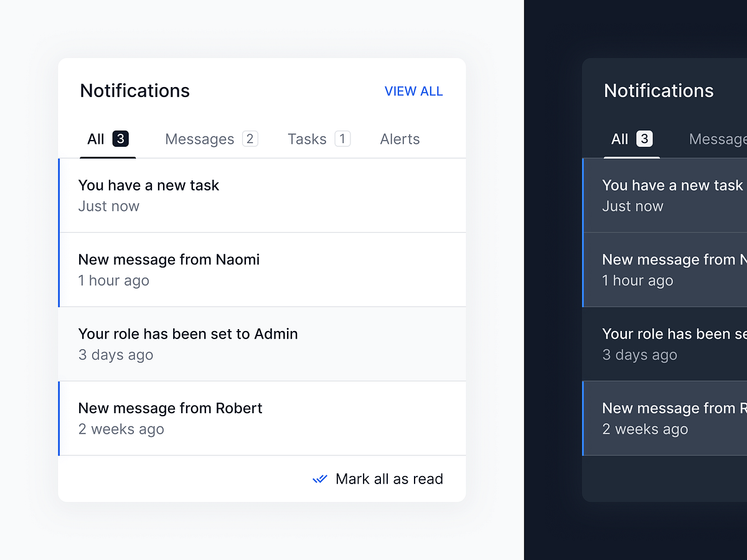Click the VIEW ALL link
Viewport: 747px width, 560px height.
[x=414, y=91]
